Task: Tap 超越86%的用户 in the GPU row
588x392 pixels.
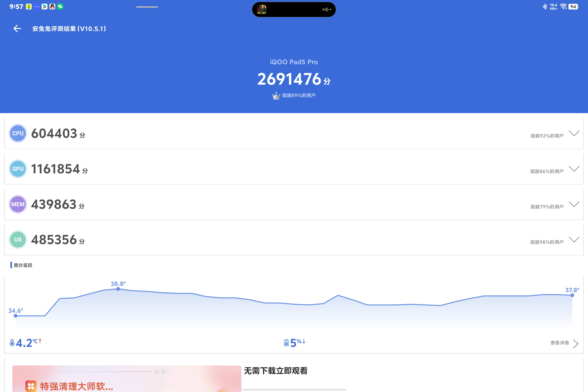Action: (x=547, y=171)
